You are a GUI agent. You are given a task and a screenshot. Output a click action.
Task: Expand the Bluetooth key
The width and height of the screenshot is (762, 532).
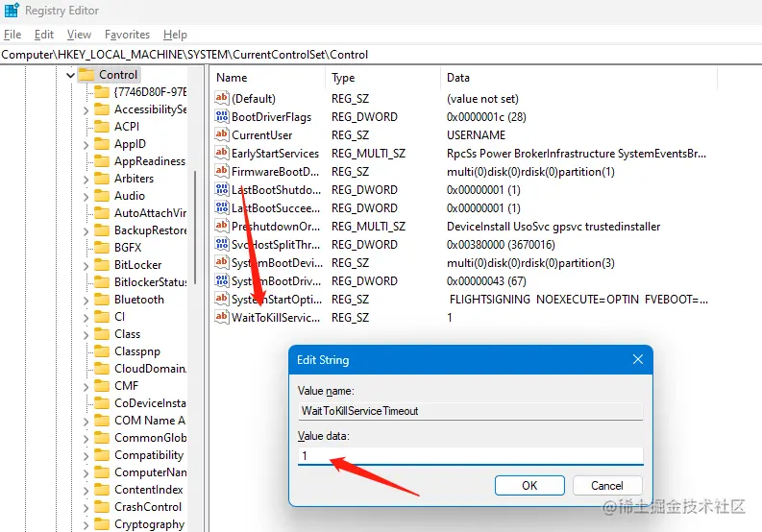(x=86, y=301)
